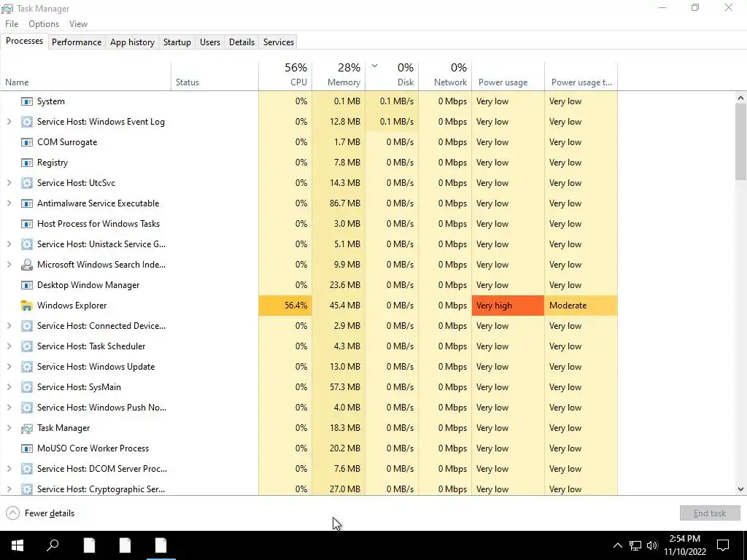
Task: Click the vertical scrollbar thumb
Action: [740, 141]
